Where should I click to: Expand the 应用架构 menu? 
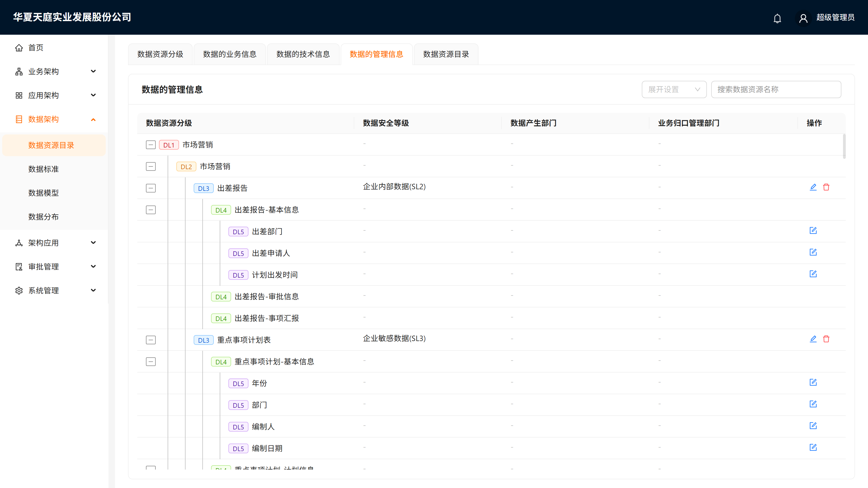tap(54, 95)
